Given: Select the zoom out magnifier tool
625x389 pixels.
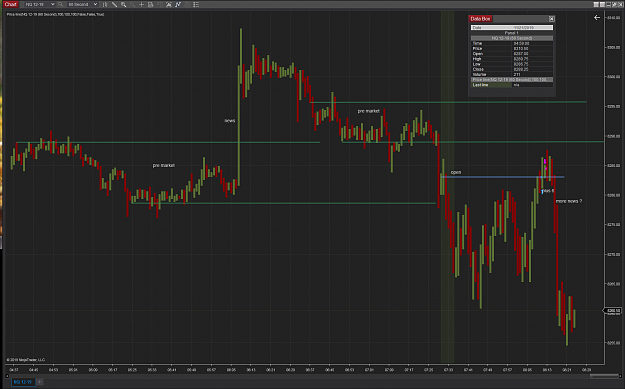Looking at the screenshot, I should pos(132,4).
